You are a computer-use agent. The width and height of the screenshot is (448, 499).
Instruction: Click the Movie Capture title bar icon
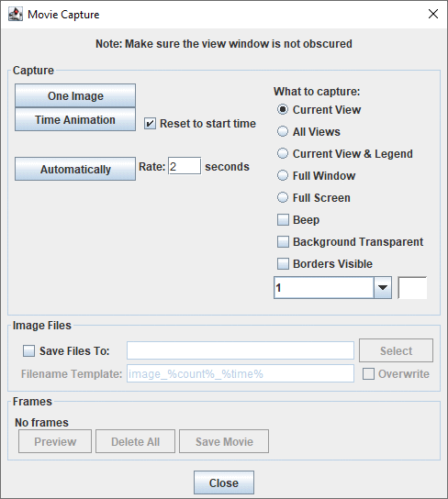[16, 15]
